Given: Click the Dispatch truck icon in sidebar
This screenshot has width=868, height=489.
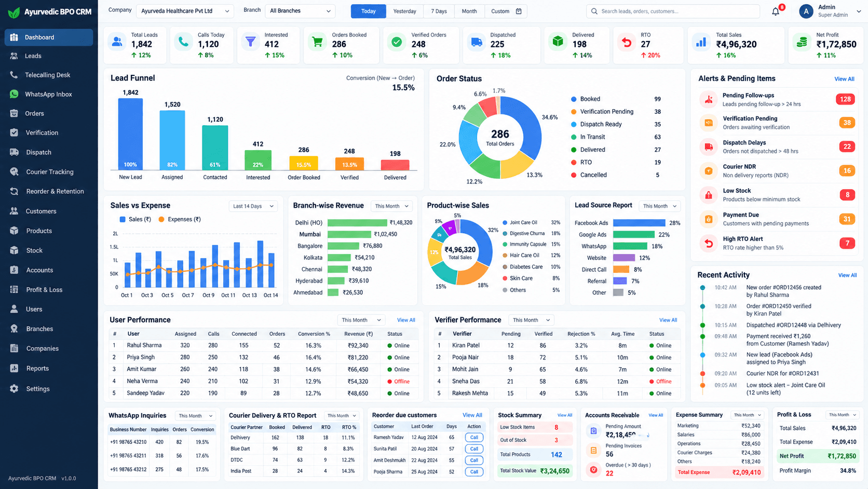Looking at the screenshot, I should click(x=14, y=152).
